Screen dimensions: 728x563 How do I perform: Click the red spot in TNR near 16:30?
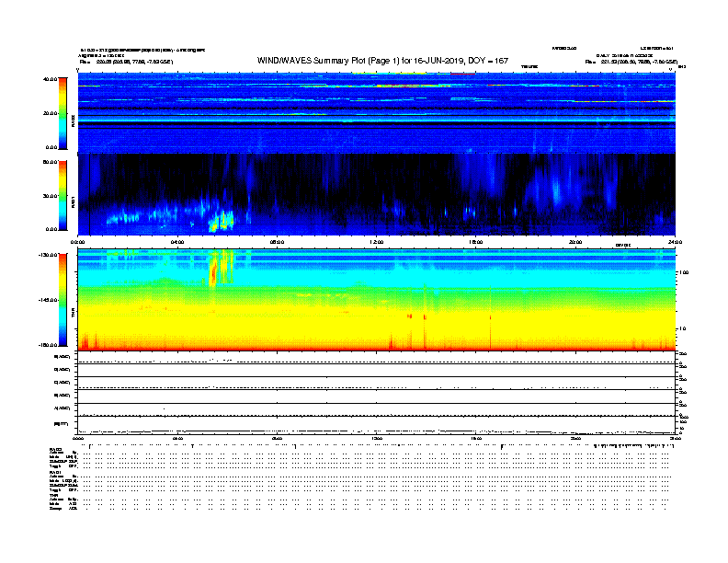click(x=491, y=317)
